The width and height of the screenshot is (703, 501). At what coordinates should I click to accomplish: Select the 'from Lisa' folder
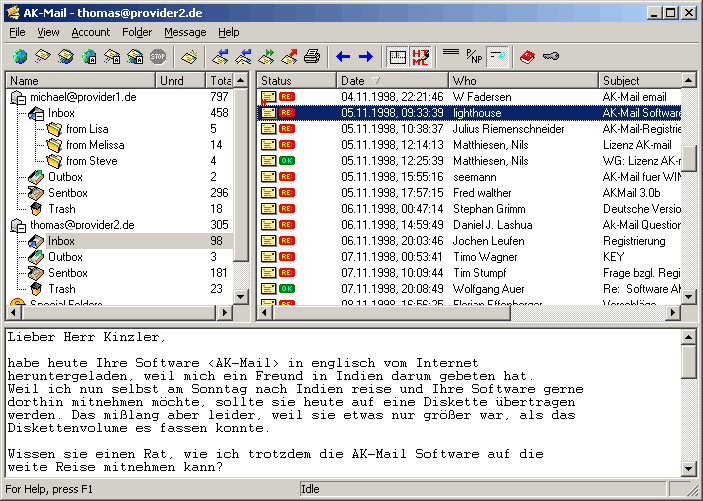coord(87,129)
